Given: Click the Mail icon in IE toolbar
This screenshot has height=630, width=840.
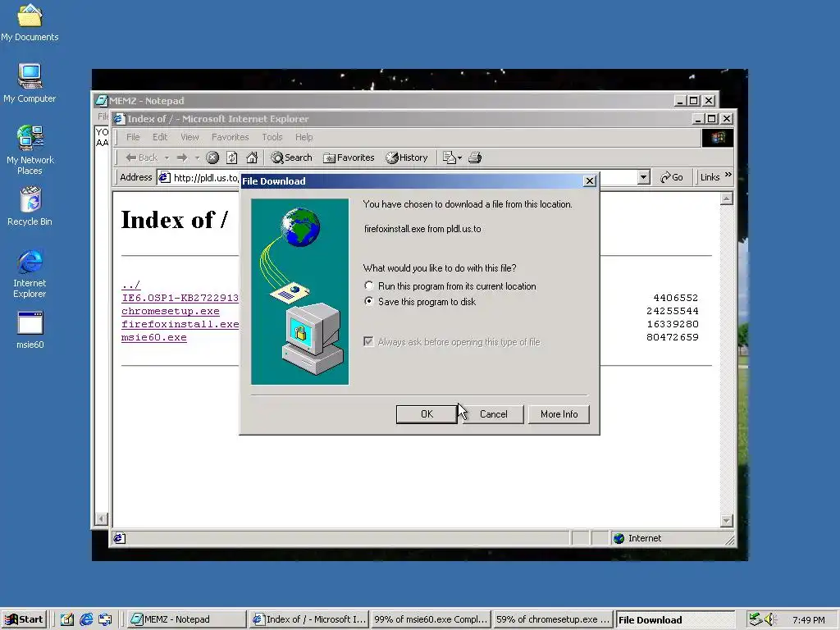Looking at the screenshot, I should coord(449,157).
